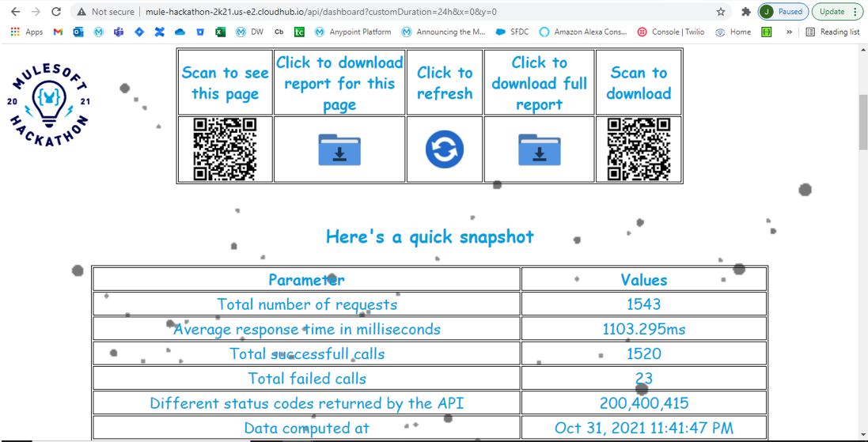868x442 pixels.
Task: Open the Jira diamond bookmark
Action: [x=139, y=32]
